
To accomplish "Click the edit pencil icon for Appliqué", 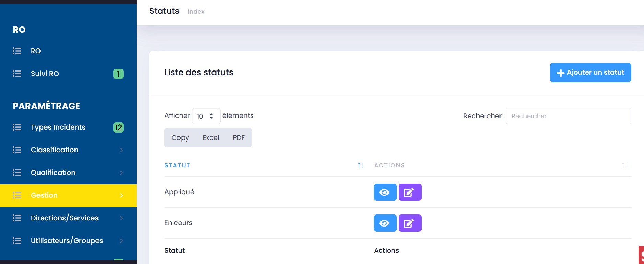I will pos(410,192).
